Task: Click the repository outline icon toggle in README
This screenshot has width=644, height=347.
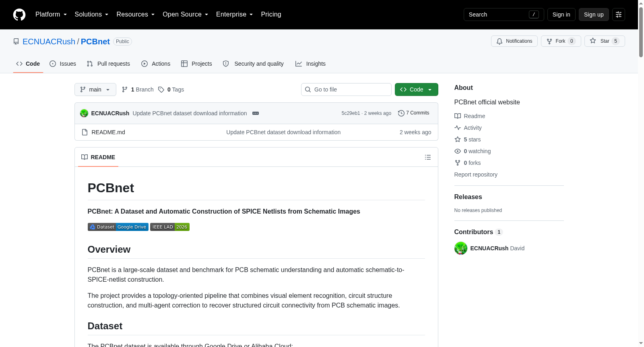Action: click(428, 157)
